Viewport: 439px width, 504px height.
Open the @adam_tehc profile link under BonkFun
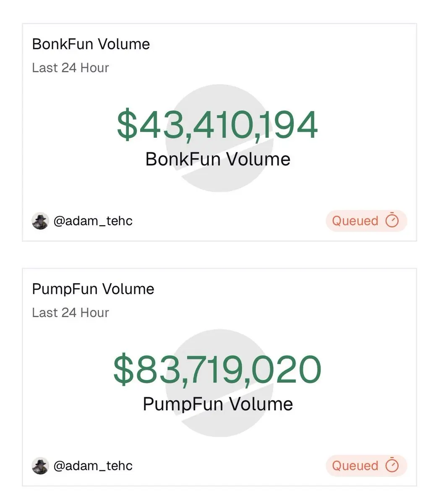93,221
